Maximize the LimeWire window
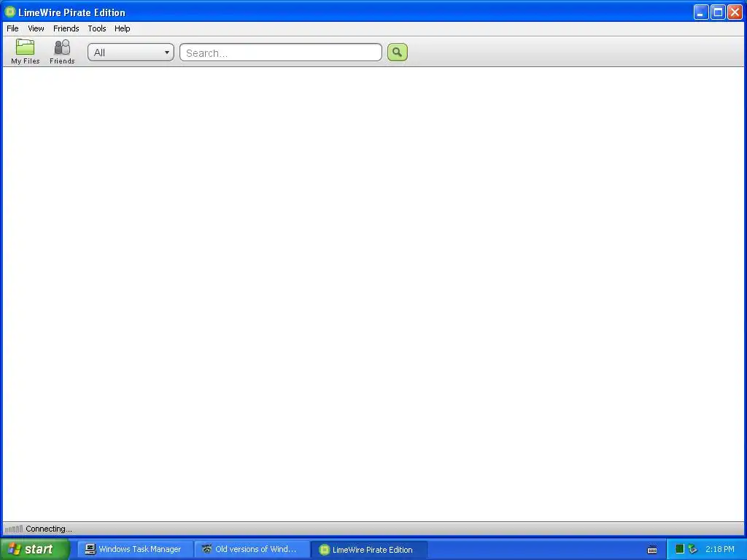Screen dimensions: 747x560 click(718, 12)
